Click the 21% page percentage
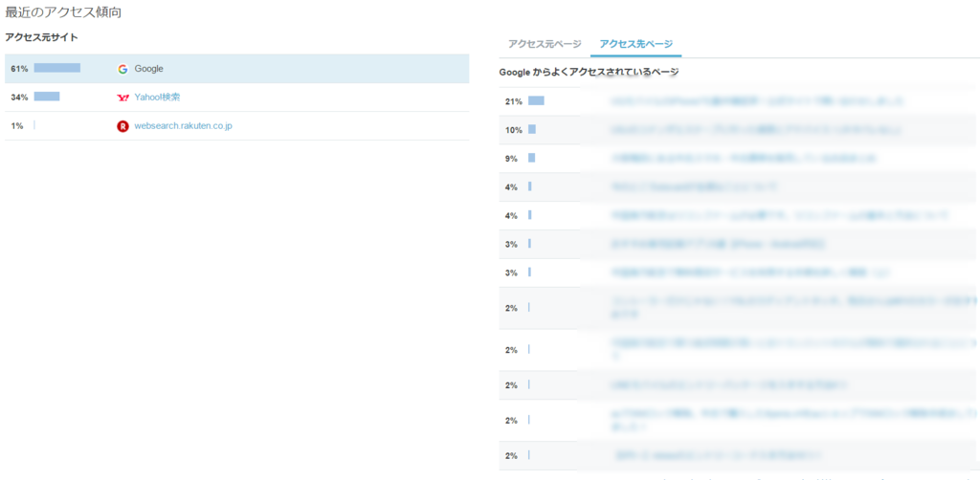The image size is (980, 480). click(x=514, y=101)
